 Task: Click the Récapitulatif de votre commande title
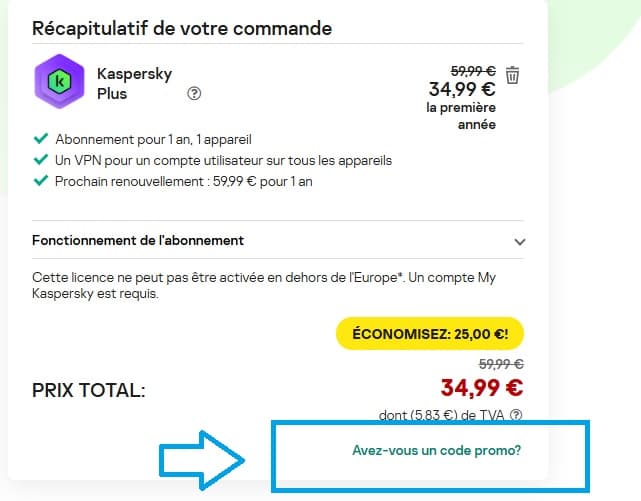point(182,28)
